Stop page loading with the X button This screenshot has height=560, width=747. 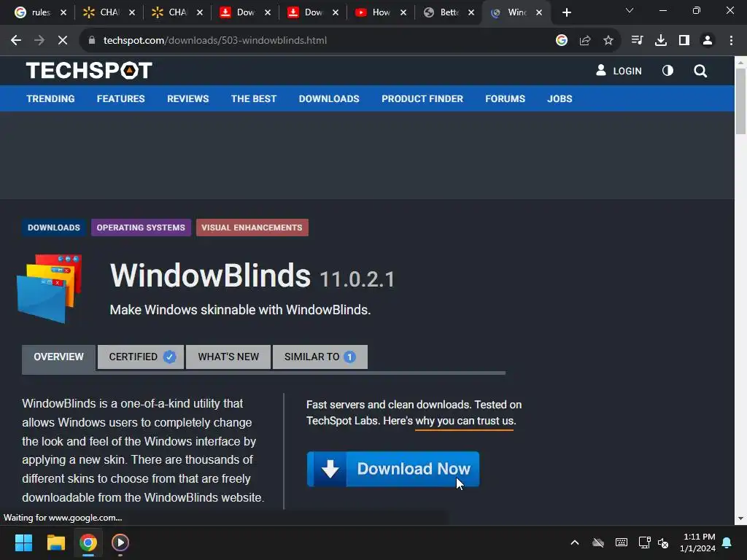click(x=63, y=41)
